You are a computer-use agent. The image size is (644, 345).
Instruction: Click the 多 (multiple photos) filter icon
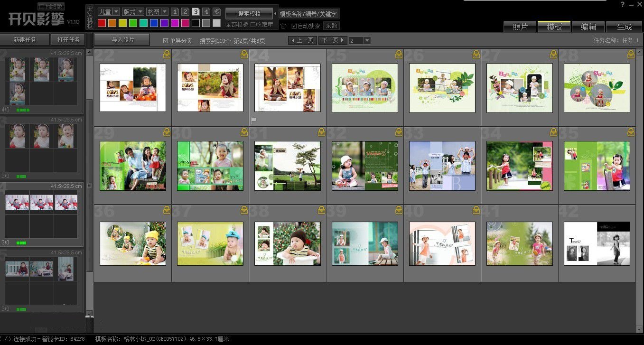click(216, 12)
